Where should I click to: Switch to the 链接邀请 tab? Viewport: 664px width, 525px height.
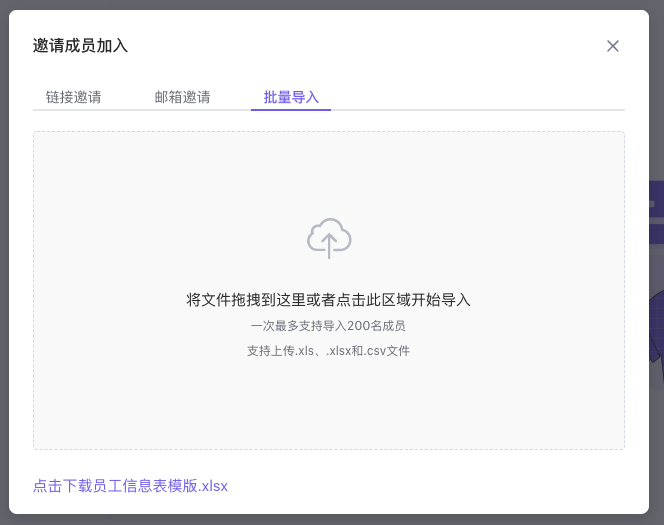tap(73, 97)
